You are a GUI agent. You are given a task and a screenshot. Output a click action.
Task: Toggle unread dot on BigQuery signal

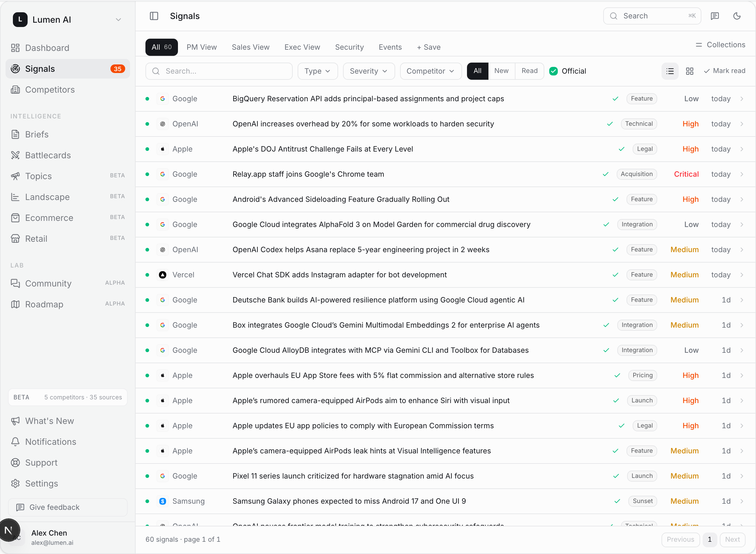click(147, 98)
